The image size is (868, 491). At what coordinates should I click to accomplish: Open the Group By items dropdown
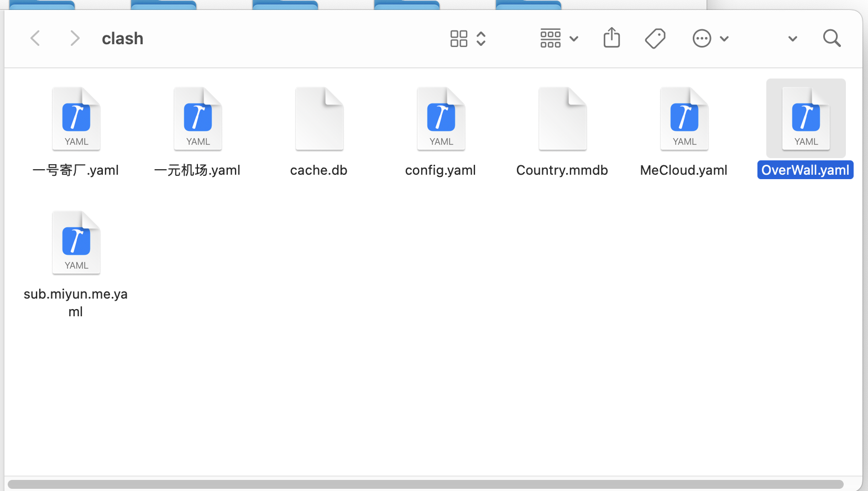[559, 39]
